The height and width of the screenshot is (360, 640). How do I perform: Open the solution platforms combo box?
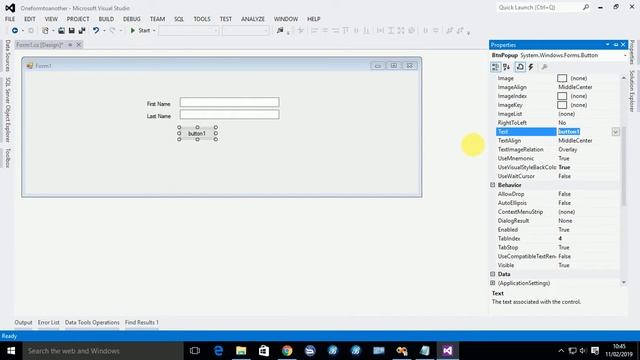click(x=245, y=31)
